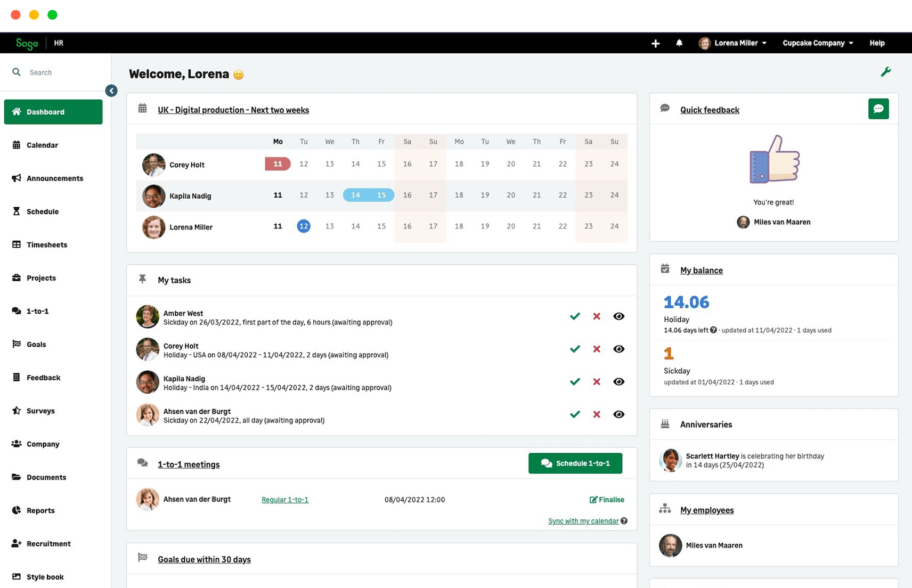This screenshot has height=588, width=912.
Task: Select Announcements in the sidebar
Action: point(55,178)
